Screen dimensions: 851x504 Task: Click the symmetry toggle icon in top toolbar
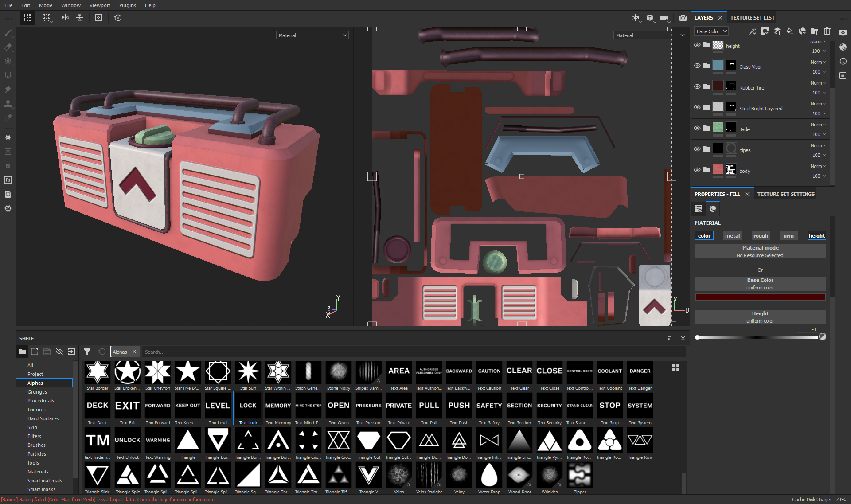[x=66, y=18]
